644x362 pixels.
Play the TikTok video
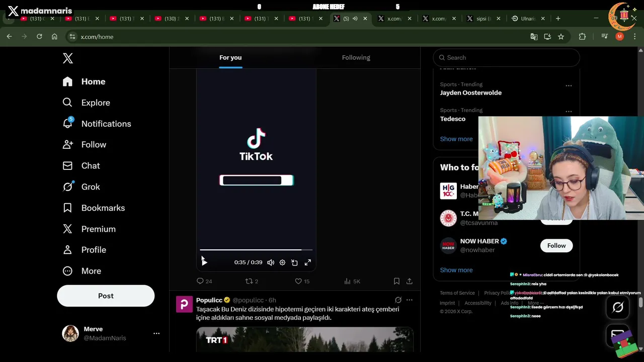click(204, 262)
